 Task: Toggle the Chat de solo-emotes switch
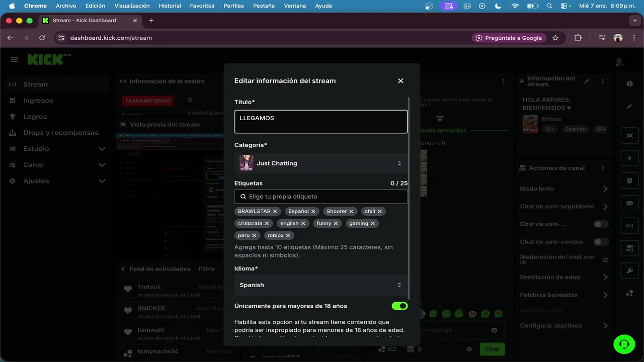pyautogui.click(x=601, y=242)
